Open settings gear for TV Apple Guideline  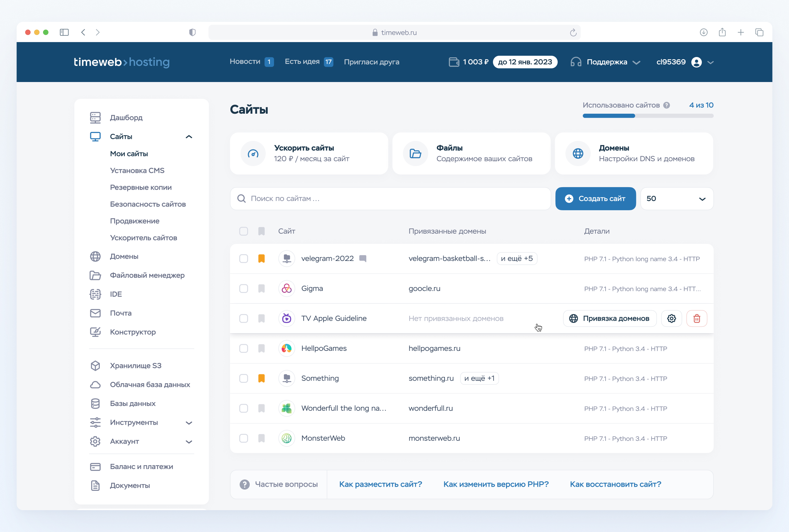tap(671, 318)
